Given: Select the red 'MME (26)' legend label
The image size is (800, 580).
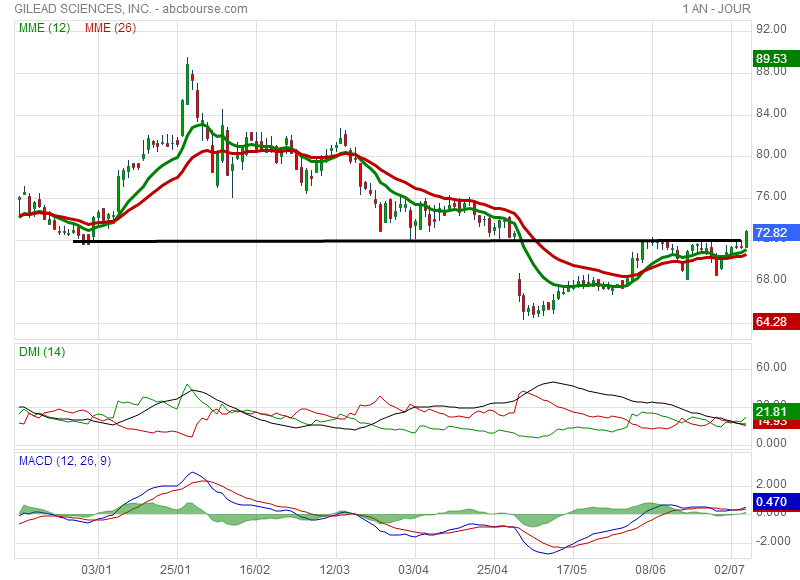Looking at the screenshot, I should click(x=110, y=28).
